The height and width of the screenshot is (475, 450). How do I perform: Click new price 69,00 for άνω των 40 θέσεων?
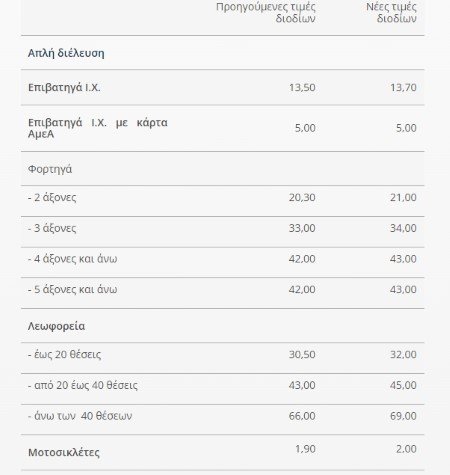[x=403, y=416]
